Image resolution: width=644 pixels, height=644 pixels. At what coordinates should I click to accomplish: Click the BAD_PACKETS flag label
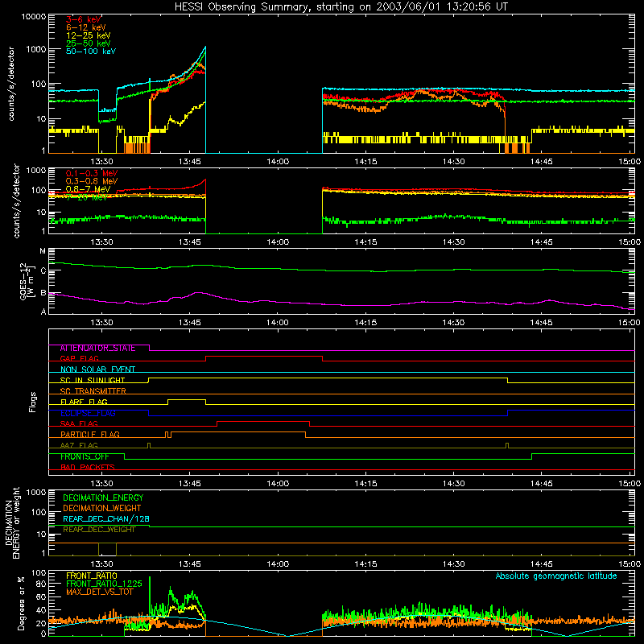pos(88,467)
